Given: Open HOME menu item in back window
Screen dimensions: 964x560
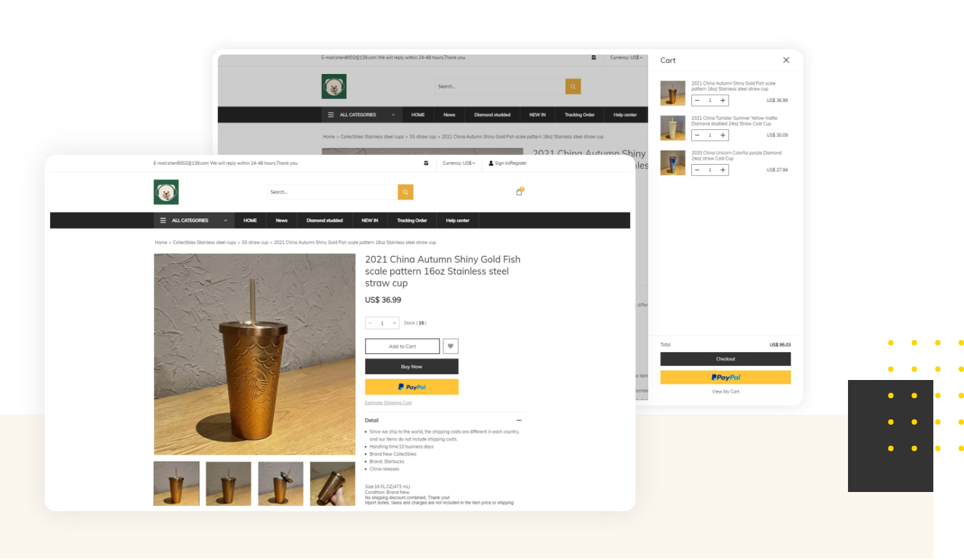Looking at the screenshot, I should 418,115.
